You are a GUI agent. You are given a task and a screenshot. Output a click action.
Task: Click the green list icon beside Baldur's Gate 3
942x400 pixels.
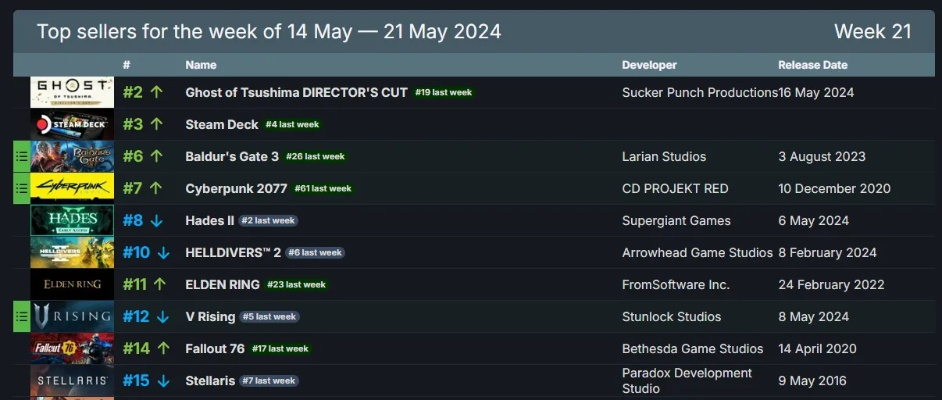[x=21, y=157]
